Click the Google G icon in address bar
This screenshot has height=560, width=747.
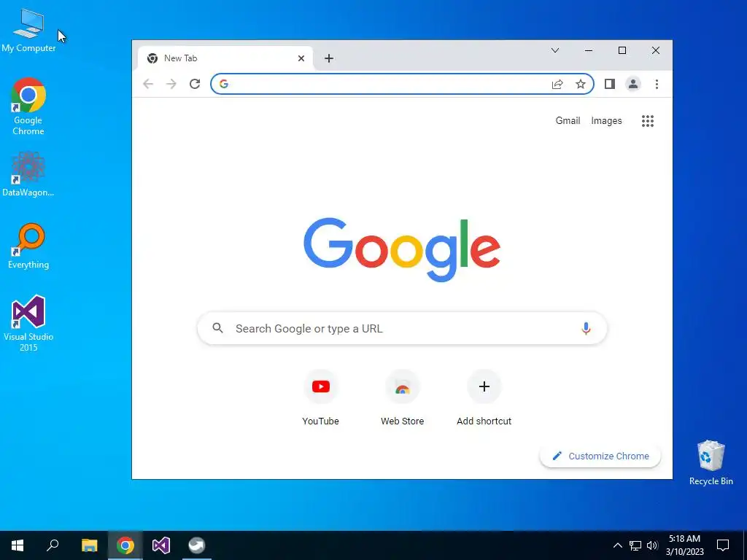(x=223, y=85)
